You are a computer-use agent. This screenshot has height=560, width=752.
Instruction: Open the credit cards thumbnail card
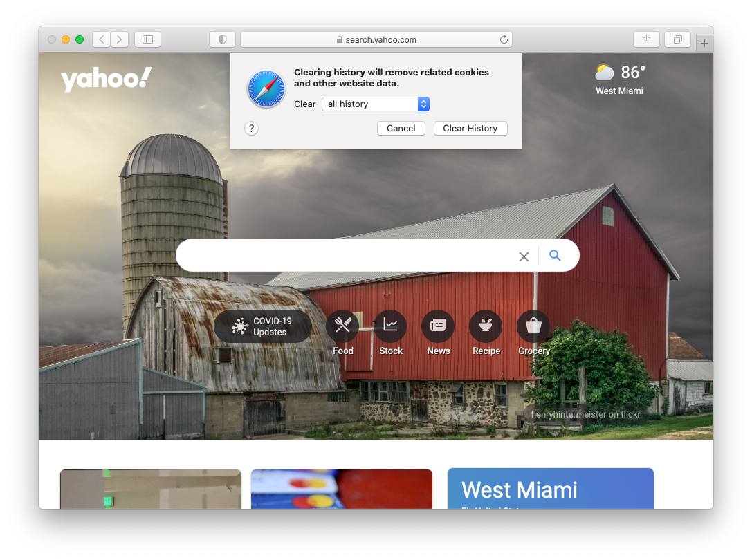point(342,489)
